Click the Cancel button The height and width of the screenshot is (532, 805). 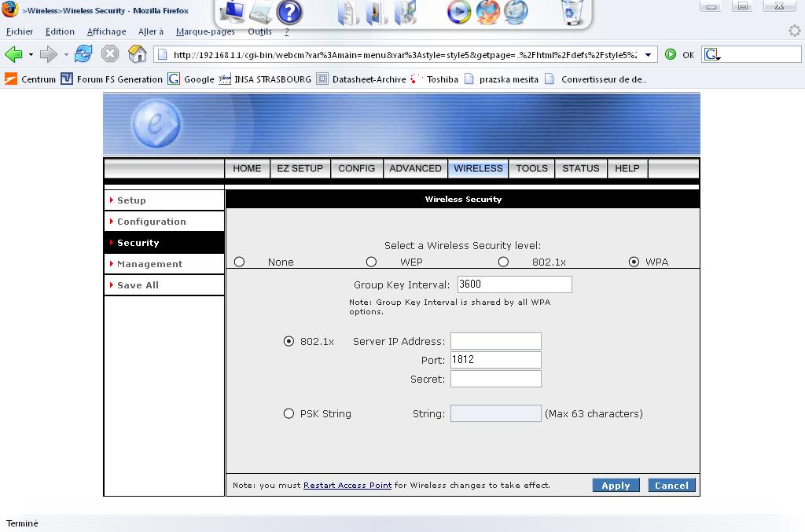point(671,486)
